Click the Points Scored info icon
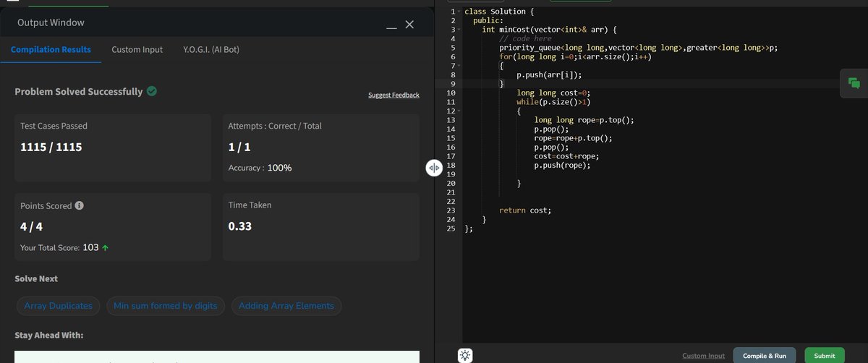This screenshot has width=868, height=363. coord(80,205)
